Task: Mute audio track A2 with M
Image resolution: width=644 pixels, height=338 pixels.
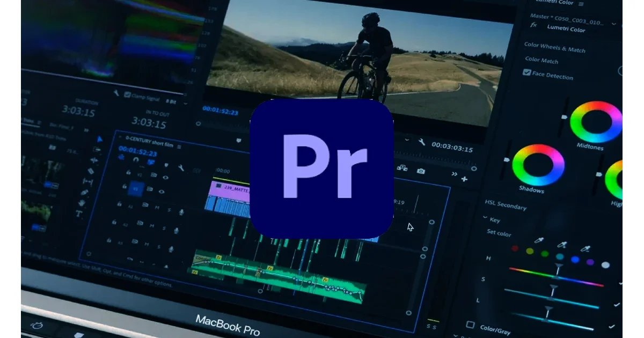Action: click(x=152, y=225)
